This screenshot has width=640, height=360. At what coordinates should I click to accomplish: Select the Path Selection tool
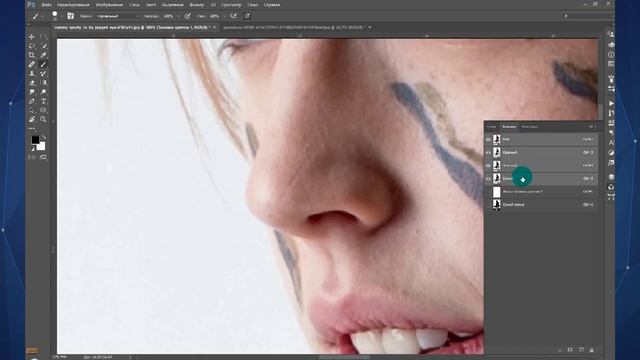31,110
